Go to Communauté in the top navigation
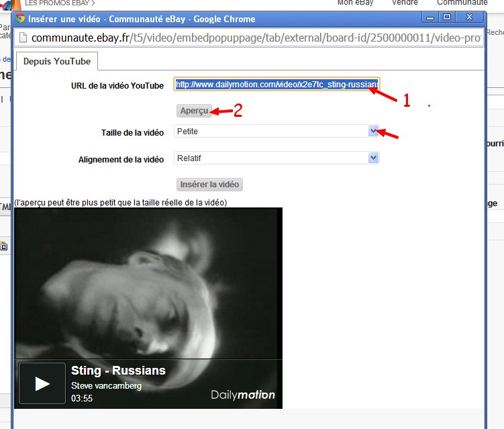The width and height of the screenshot is (504, 429). (462, 3)
